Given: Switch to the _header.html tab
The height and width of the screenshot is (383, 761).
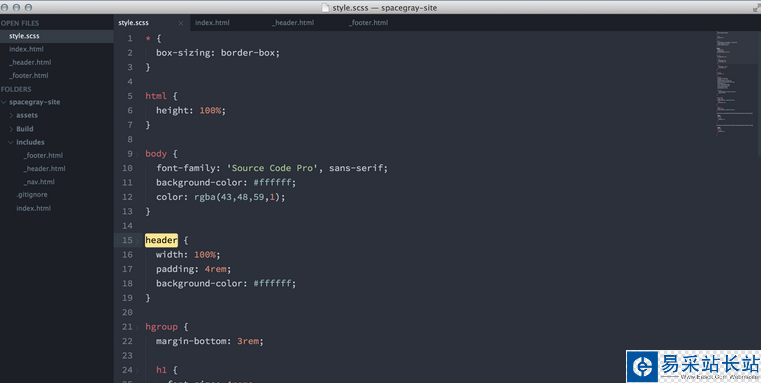Looking at the screenshot, I should [x=293, y=22].
